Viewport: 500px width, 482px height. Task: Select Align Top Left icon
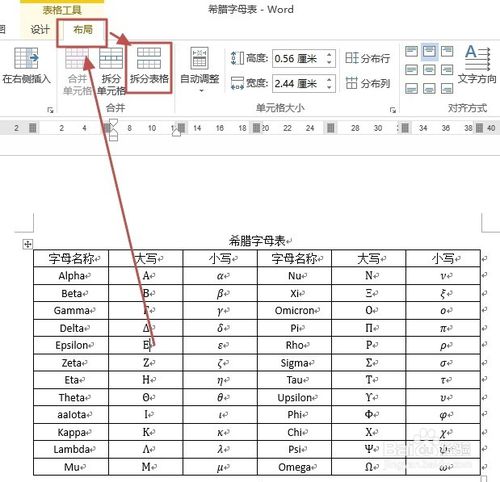point(411,52)
